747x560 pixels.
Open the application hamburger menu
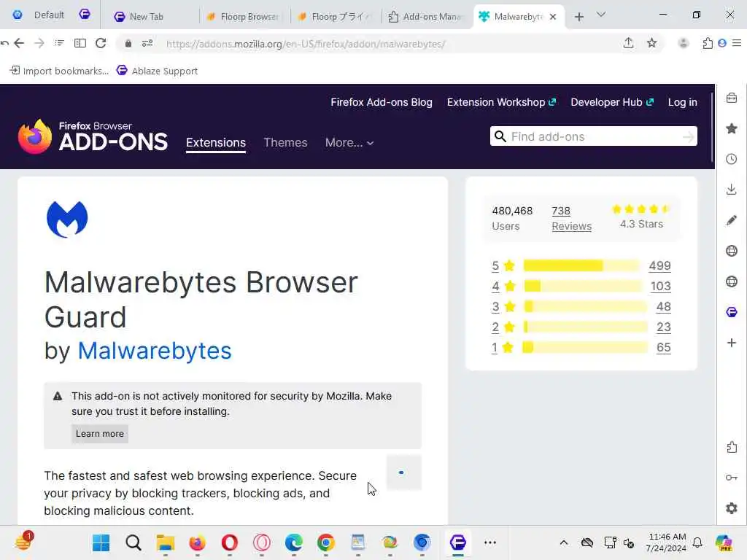(x=737, y=43)
